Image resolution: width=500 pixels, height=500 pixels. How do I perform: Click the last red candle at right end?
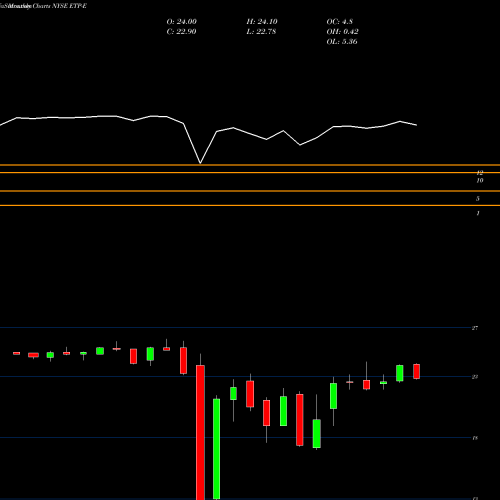click(x=417, y=371)
